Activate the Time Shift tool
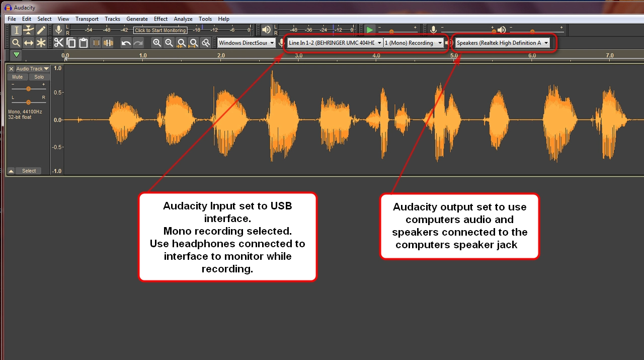The width and height of the screenshot is (644, 360). click(29, 43)
